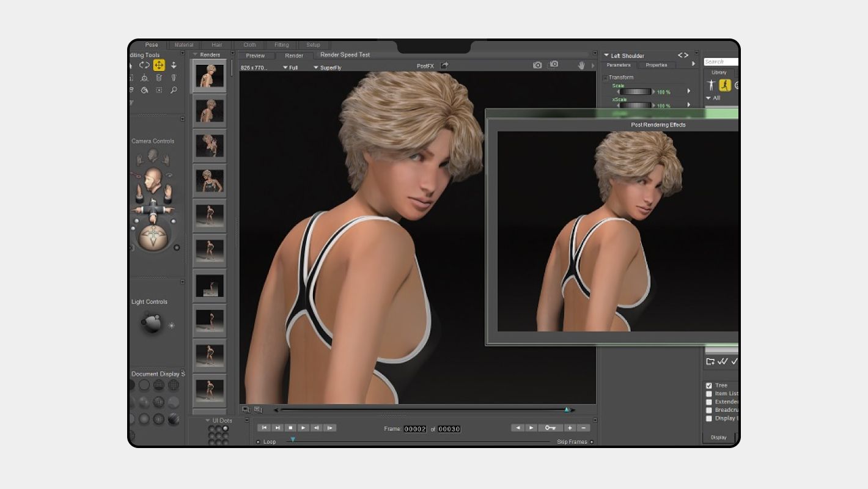Click the magnifier tool in Editing Tools

tap(174, 90)
